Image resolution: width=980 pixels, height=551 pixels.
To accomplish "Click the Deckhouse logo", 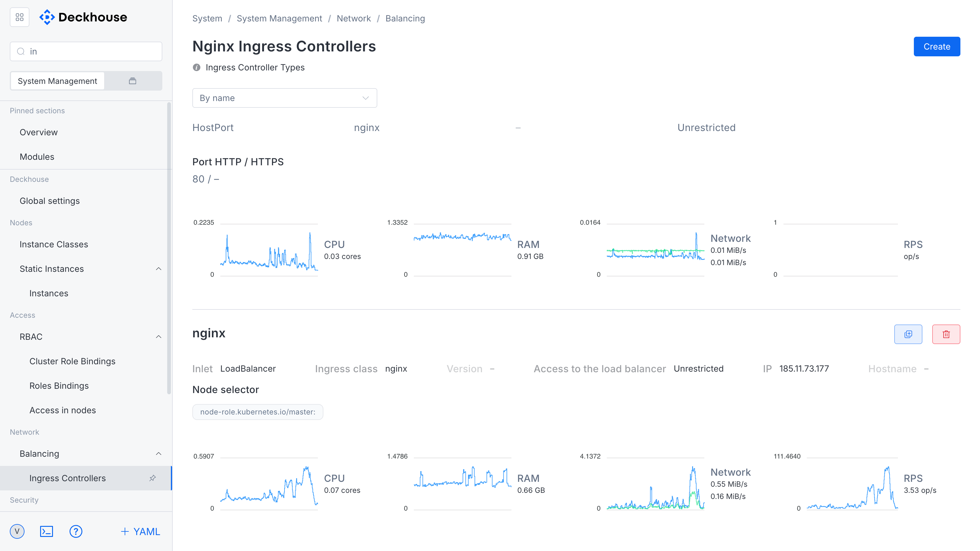I will 83,17.
